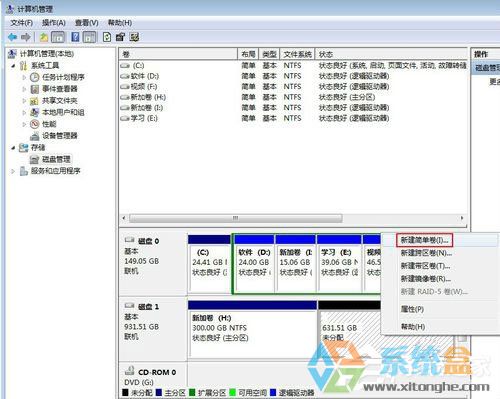500x399 pixels.
Task: Select 软件 (D:) 24.00 GB partition block
Action: tap(254, 263)
